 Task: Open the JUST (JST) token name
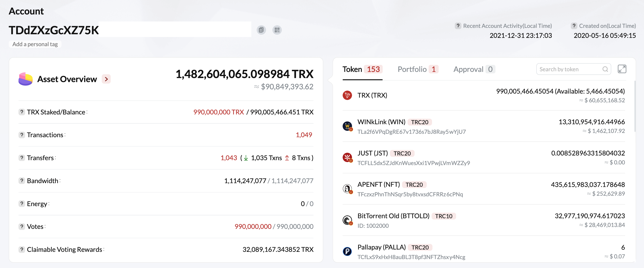pos(372,153)
